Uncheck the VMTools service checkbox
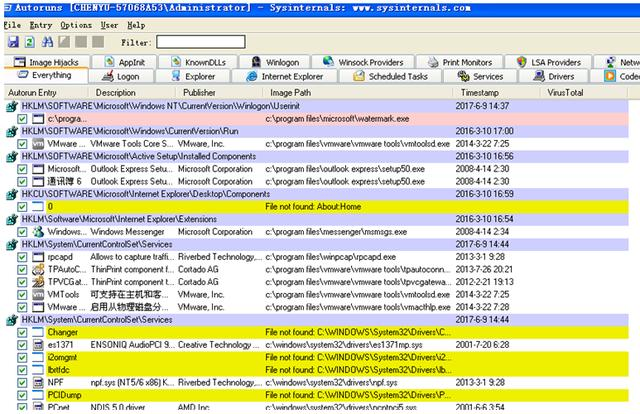640x414 pixels. (x=22, y=295)
